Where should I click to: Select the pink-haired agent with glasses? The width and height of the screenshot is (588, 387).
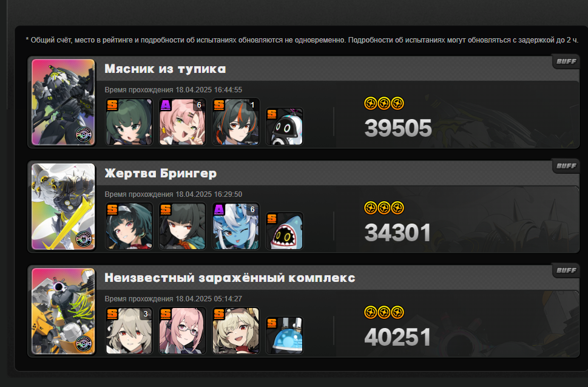182,330
